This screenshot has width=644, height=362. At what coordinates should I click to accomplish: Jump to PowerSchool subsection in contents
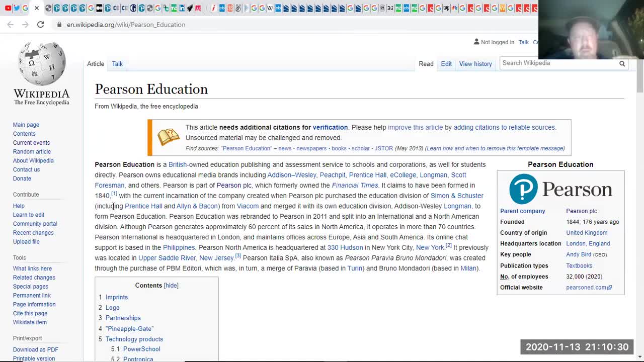click(x=142, y=349)
